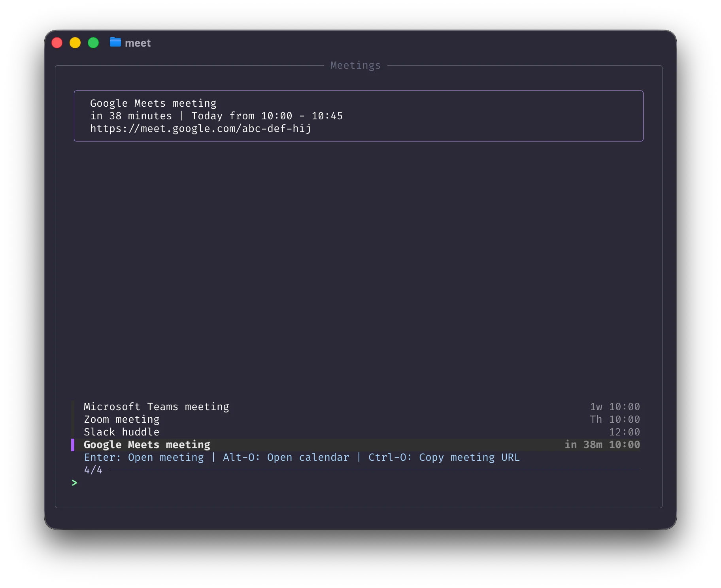Click the 'Th 10:00' time entry
Image resolution: width=721 pixels, height=588 pixels.
coord(615,419)
